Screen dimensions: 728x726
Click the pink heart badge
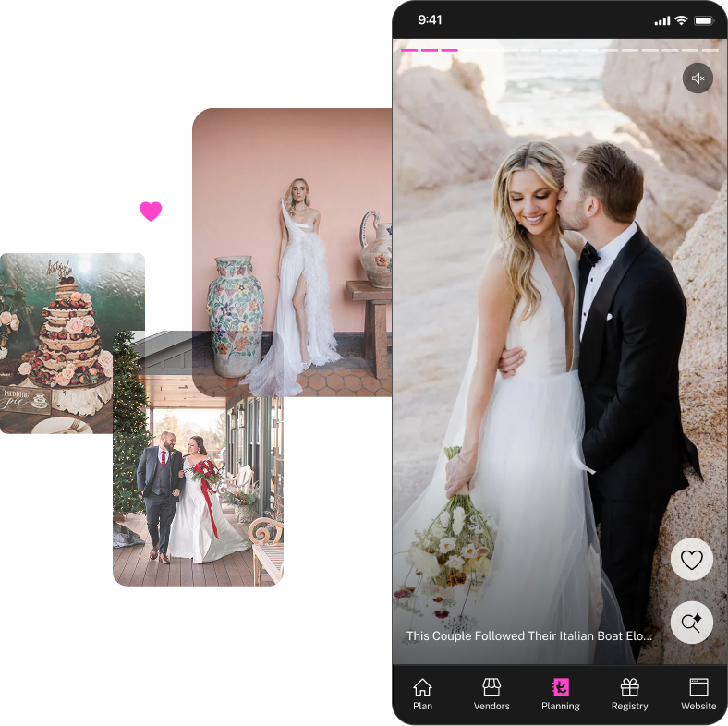tap(151, 212)
